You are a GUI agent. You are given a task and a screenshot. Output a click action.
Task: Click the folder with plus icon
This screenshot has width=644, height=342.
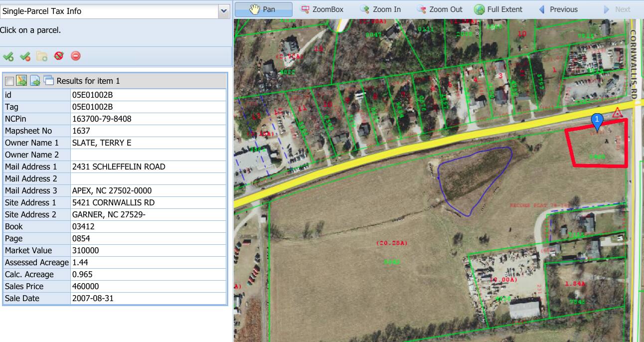click(42, 56)
